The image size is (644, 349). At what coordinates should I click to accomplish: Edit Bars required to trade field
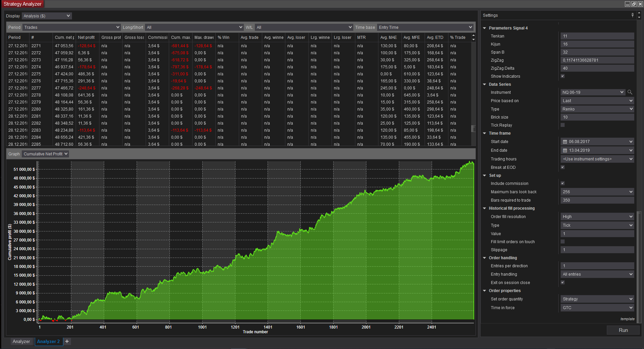point(597,200)
